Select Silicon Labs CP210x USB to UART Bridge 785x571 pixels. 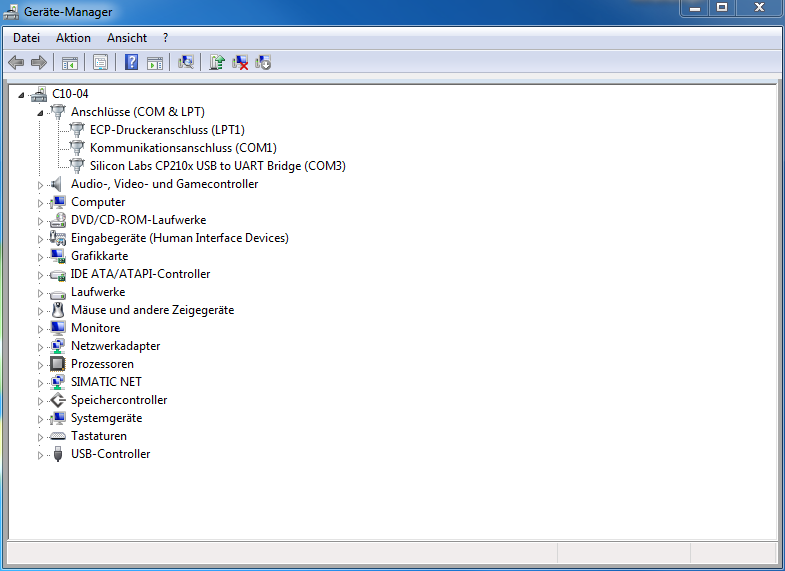point(217,166)
